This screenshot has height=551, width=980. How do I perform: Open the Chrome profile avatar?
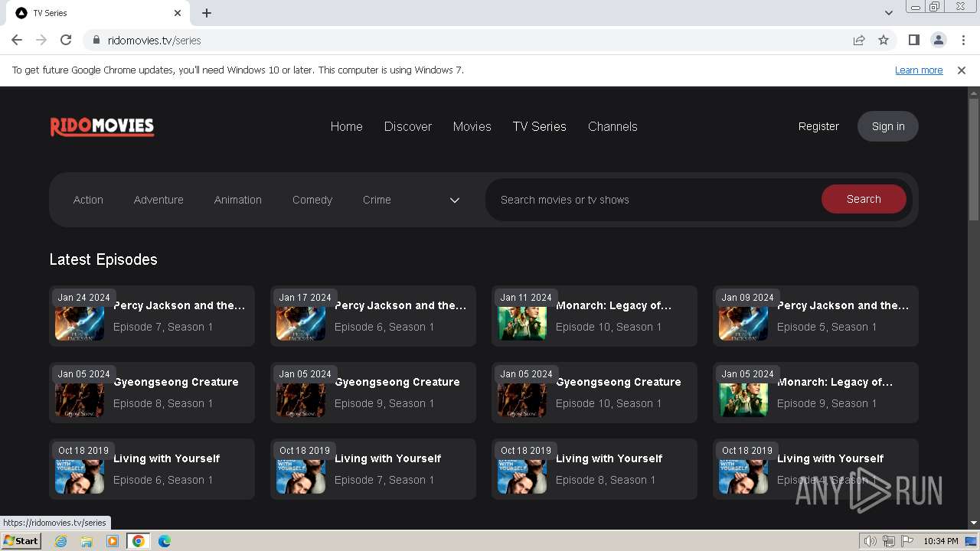click(938, 40)
